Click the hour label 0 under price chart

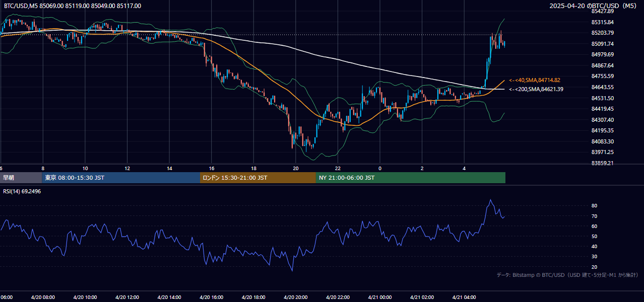[380, 169]
